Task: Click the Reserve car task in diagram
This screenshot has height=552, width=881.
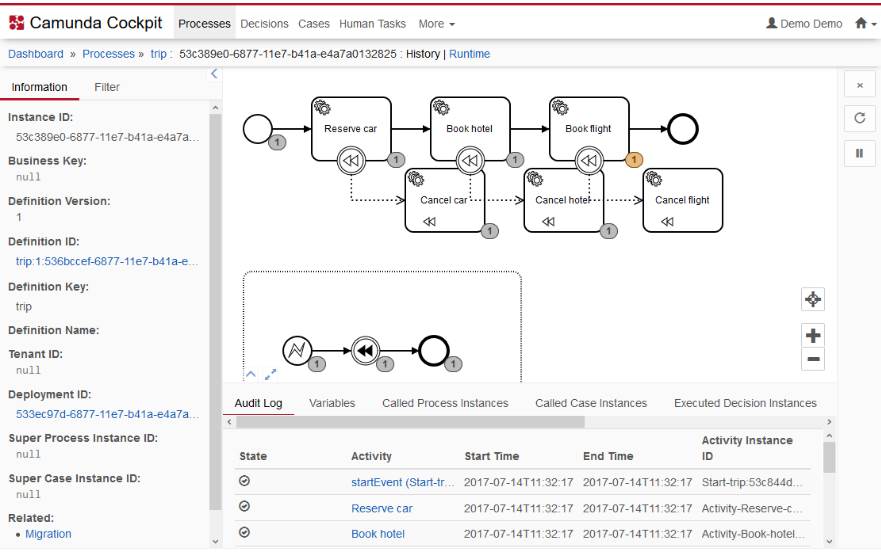Action: click(350, 128)
